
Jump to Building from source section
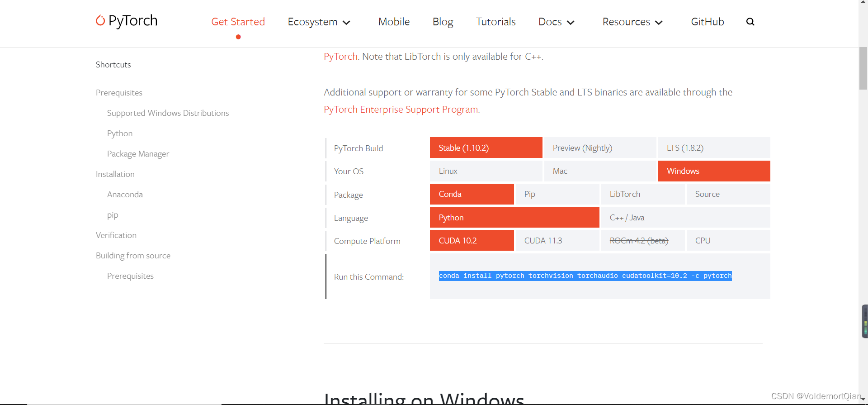(x=133, y=256)
